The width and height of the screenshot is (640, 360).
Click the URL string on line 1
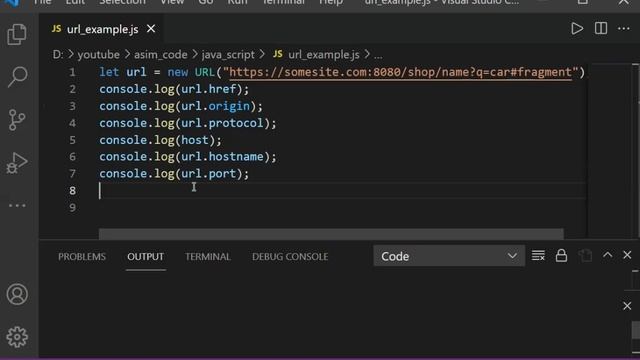400,72
